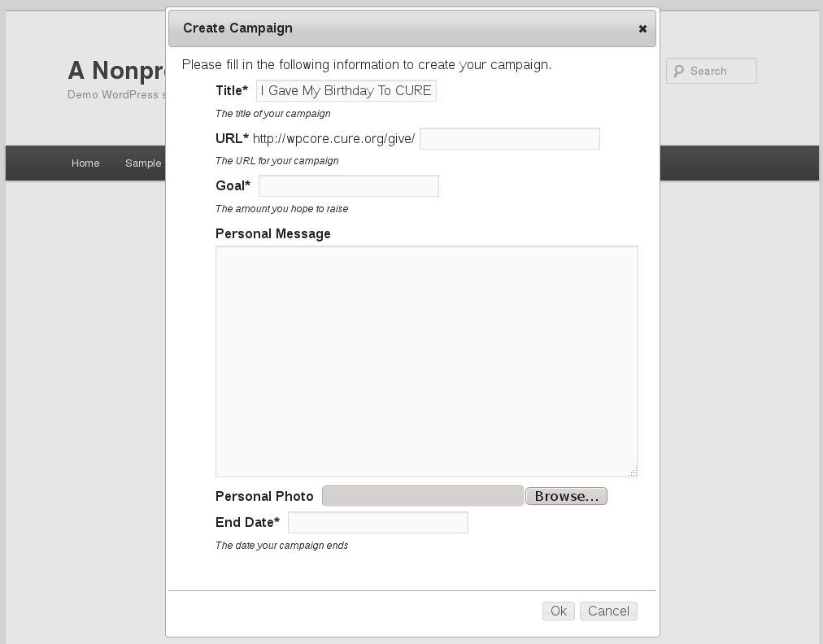Click the magnifier icon in Search box
Viewport: 823px width, 644px height.
[679, 71]
